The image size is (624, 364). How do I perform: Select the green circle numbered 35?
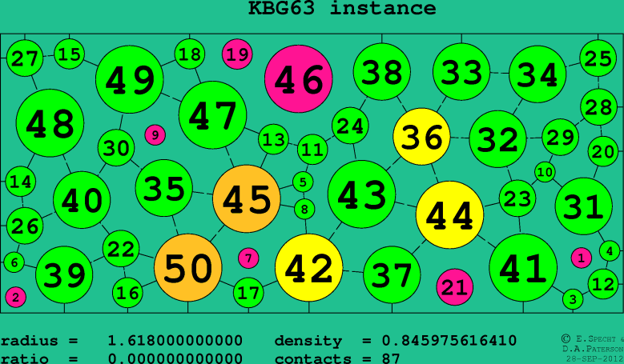pos(164,188)
